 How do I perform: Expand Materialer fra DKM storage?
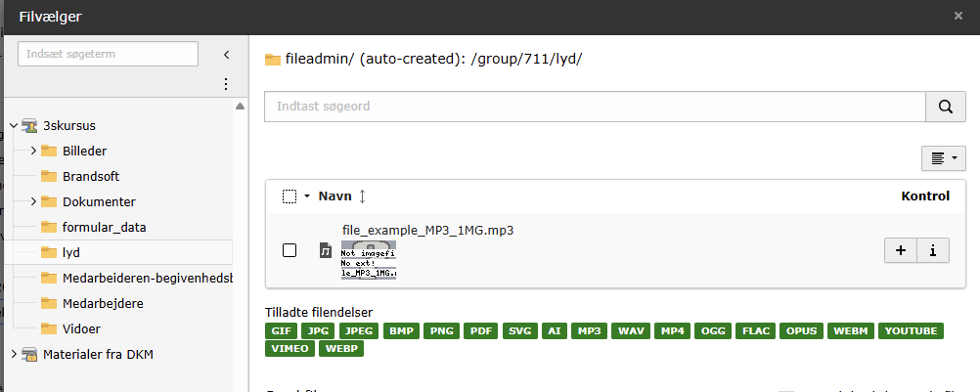point(13,354)
